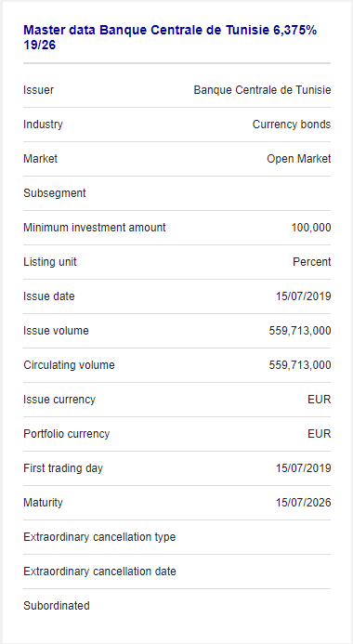Select the Subordinated row label
This screenshot has width=353, height=644.
(x=57, y=606)
